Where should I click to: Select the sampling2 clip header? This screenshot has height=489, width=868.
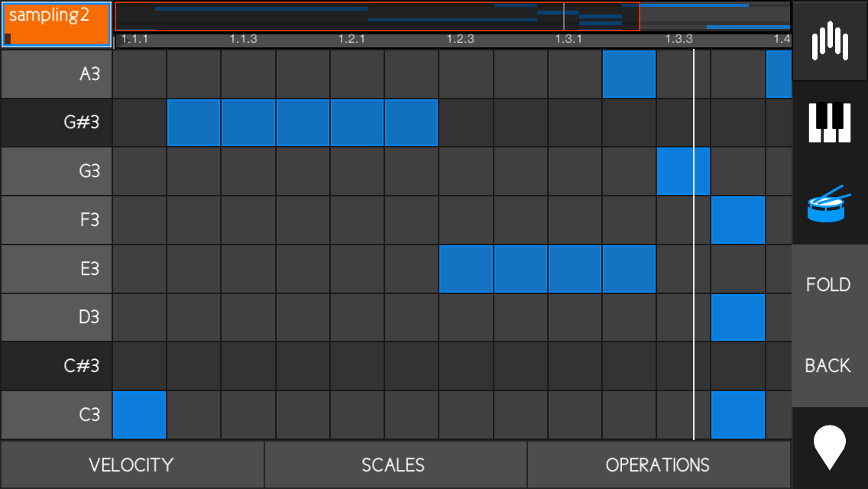[57, 24]
